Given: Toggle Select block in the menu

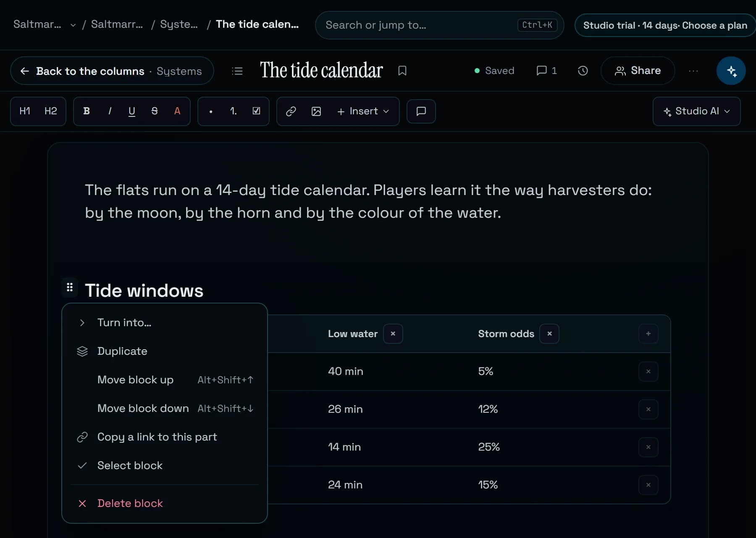Looking at the screenshot, I should click(x=165, y=465).
